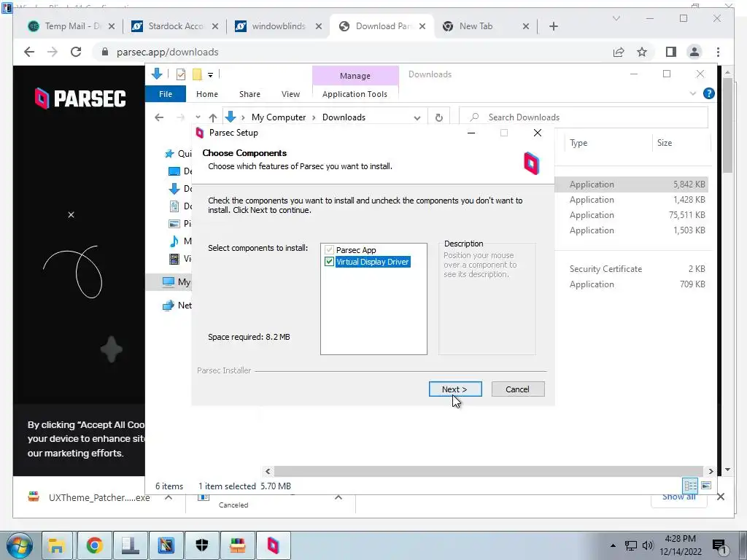The width and height of the screenshot is (747, 560).
Task: Click the new folder quick access icon
Action: coord(197,74)
